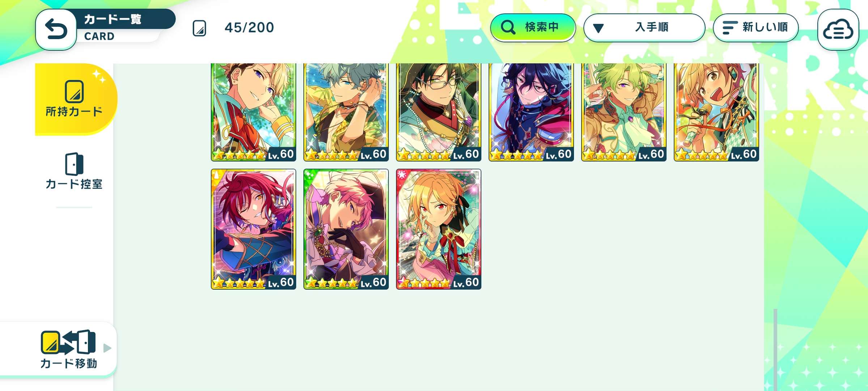Select the red-haired winking character card
The width and height of the screenshot is (868, 391).
(x=254, y=229)
